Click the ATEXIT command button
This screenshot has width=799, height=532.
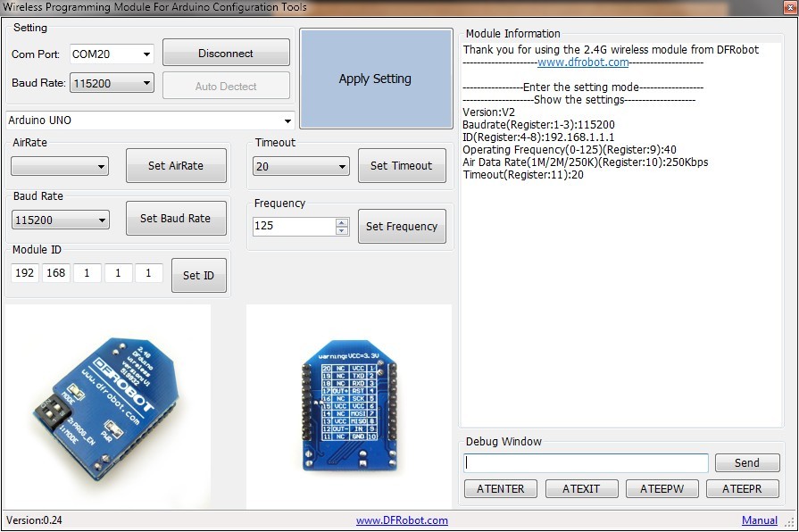(x=581, y=488)
